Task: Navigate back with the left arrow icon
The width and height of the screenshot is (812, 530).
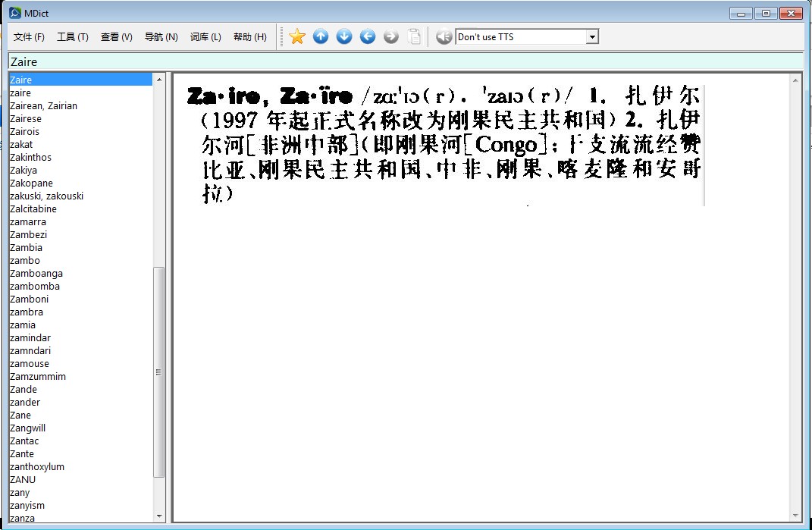Action: pyautogui.click(x=368, y=36)
